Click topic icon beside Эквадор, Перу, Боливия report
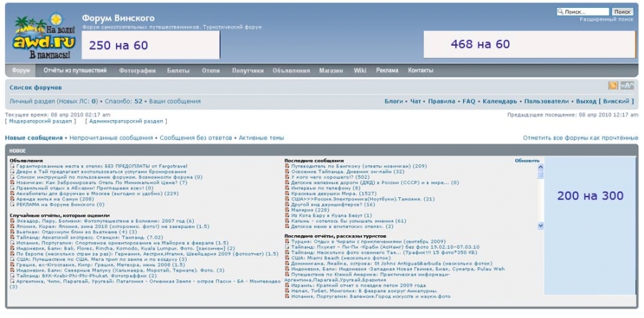644x318 pixels. (x=12, y=221)
